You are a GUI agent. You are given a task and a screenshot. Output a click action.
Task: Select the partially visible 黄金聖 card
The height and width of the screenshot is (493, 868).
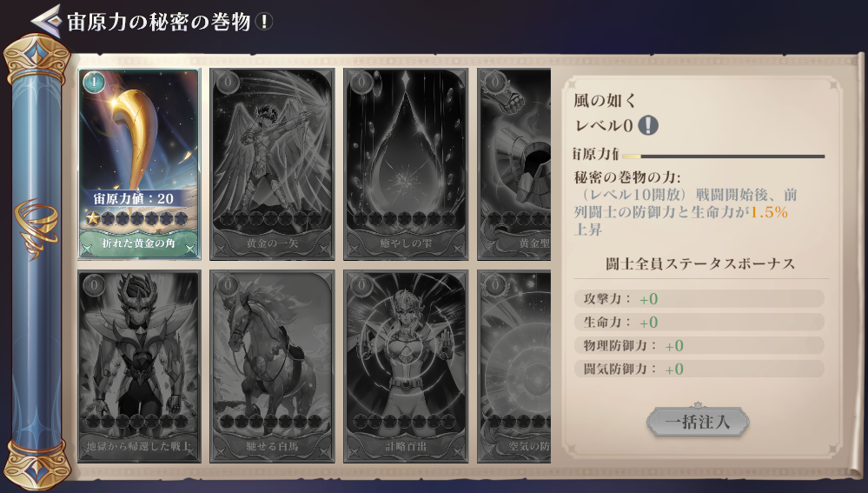(514, 164)
